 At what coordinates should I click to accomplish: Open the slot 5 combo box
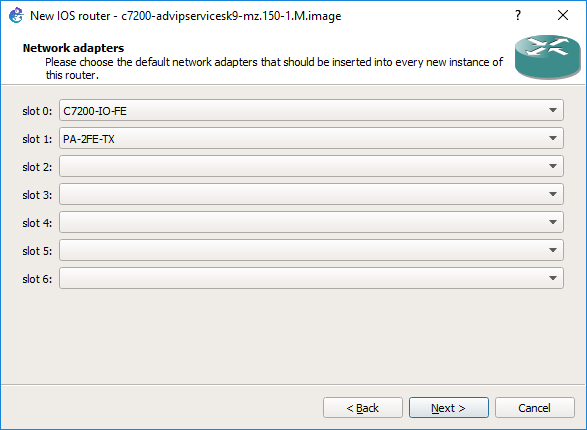pos(311,250)
